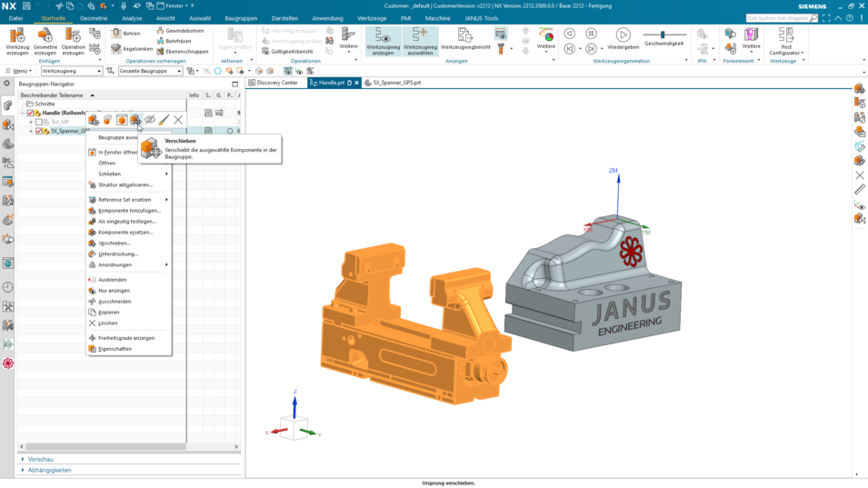
Task: Toggle the highlighted eye display button in Anzeigen group
Action: tap(501, 35)
